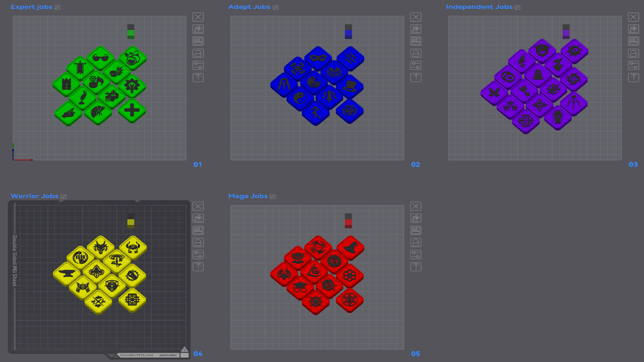Toggle lock on Adept Jobs plate

coord(416,53)
